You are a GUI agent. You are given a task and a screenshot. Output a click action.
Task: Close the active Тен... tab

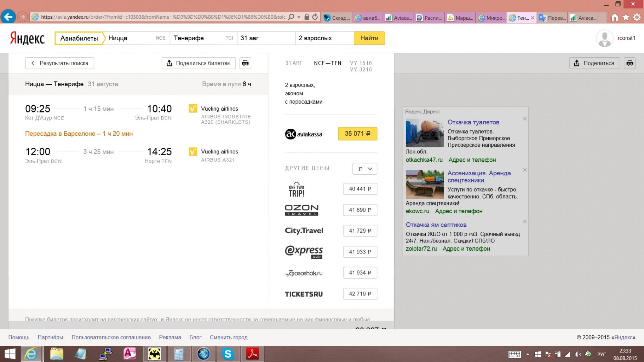[533, 18]
